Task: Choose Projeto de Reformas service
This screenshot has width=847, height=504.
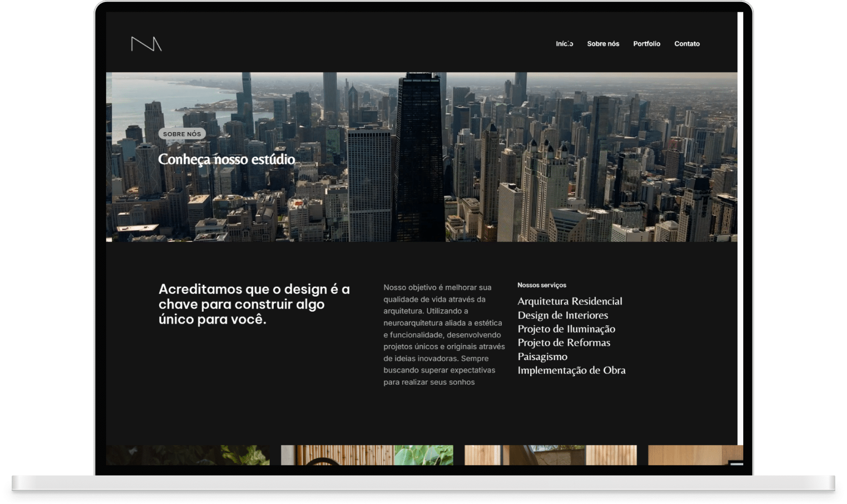Action: point(564,343)
